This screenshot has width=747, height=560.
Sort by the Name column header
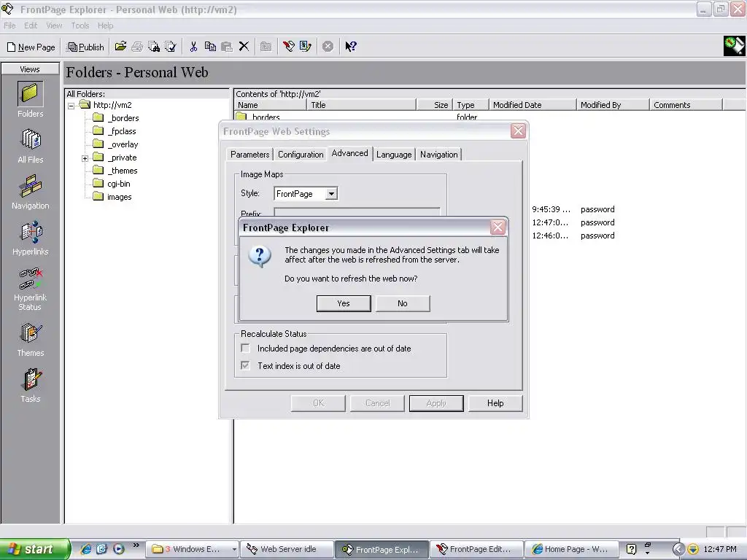coord(270,105)
